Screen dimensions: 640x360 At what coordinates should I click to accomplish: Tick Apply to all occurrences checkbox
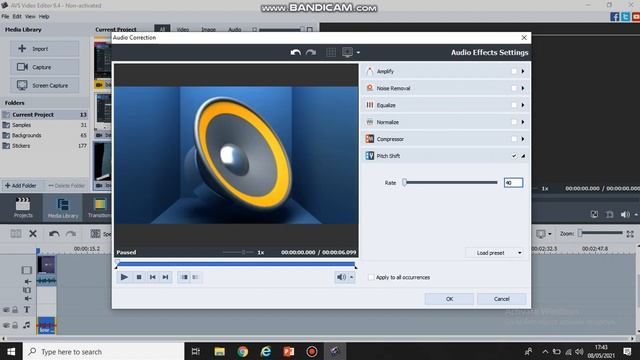coord(371,277)
